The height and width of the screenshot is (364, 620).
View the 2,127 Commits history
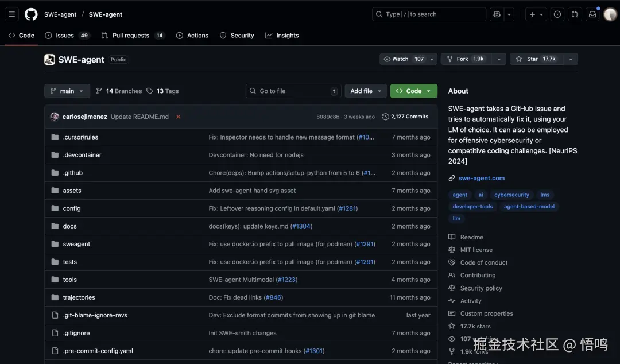click(405, 117)
